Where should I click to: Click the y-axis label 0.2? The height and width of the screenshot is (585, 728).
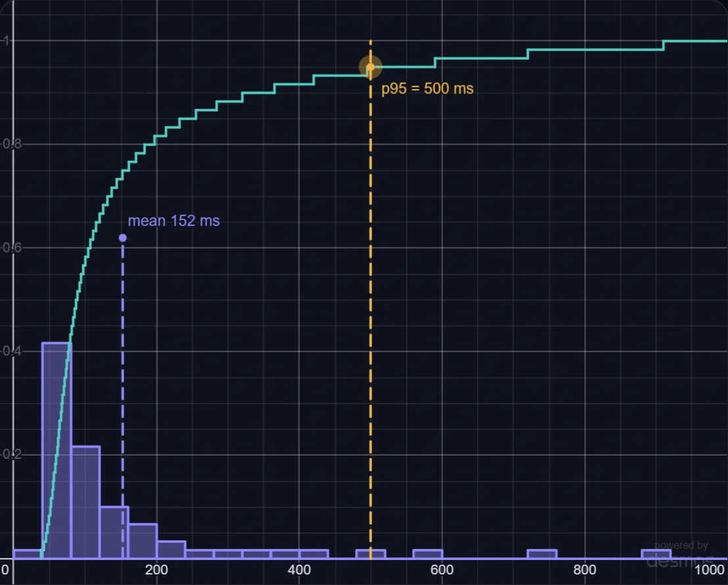[12, 455]
